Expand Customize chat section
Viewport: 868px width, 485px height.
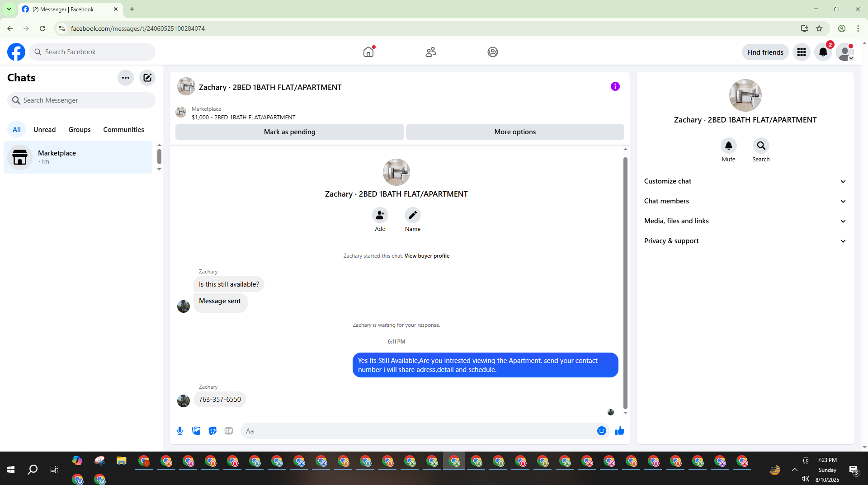tap(745, 181)
